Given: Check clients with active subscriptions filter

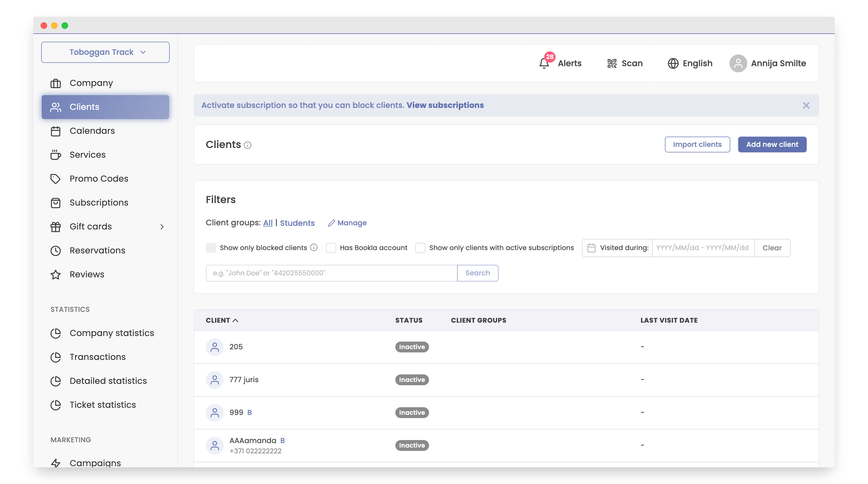Looking at the screenshot, I should pyautogui.click(x=420, y=248).
